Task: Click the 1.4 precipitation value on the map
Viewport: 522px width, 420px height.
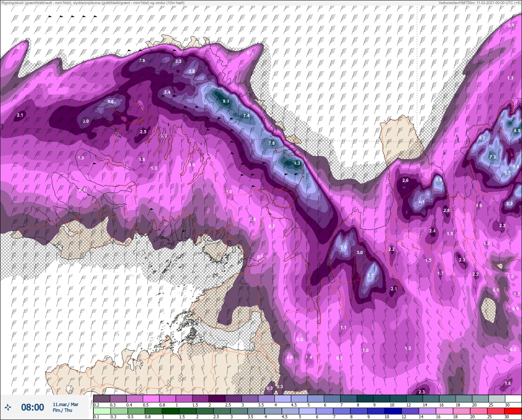Action: point(309,357)
